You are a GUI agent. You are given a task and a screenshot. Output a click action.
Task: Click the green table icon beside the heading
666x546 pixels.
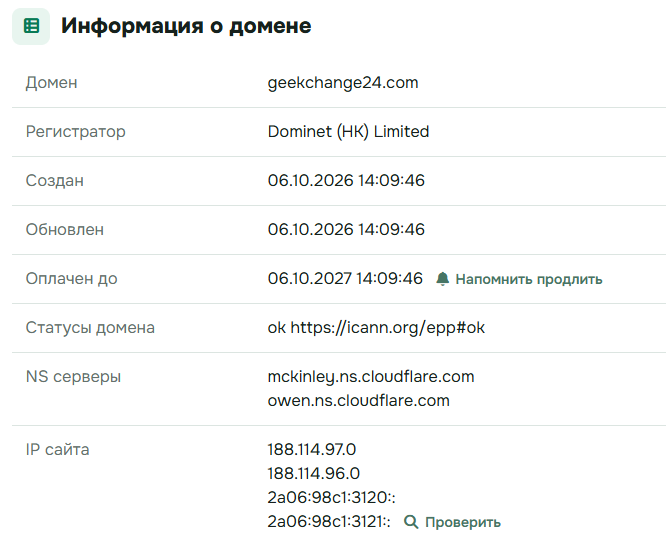[x=31, y=26]
